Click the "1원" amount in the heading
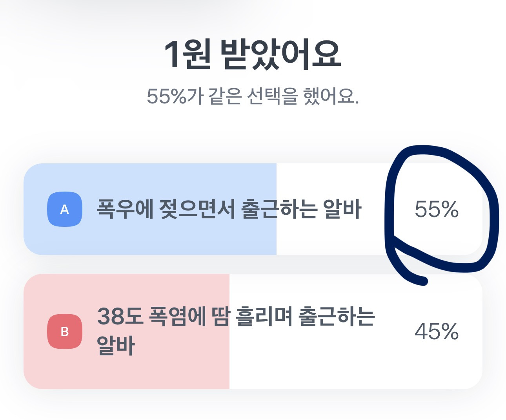 click(x=187, y=55)
